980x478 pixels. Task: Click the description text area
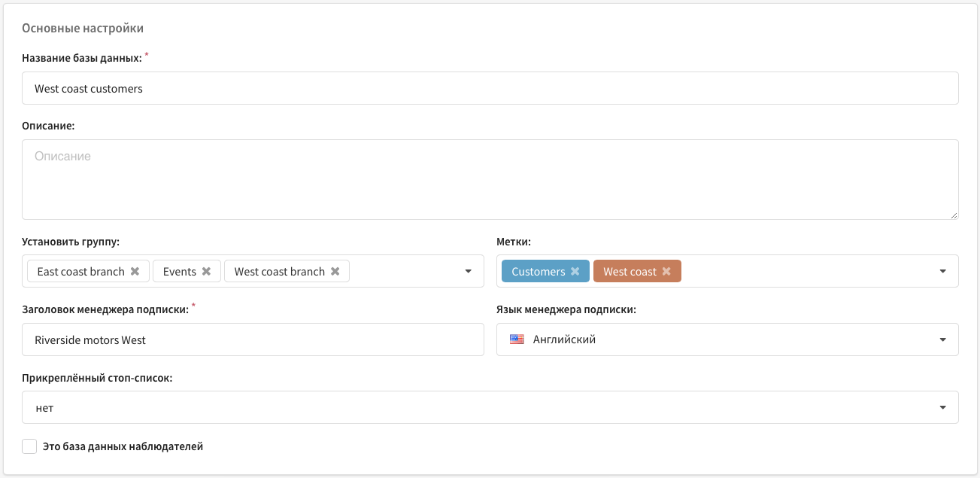coord(490,179)
